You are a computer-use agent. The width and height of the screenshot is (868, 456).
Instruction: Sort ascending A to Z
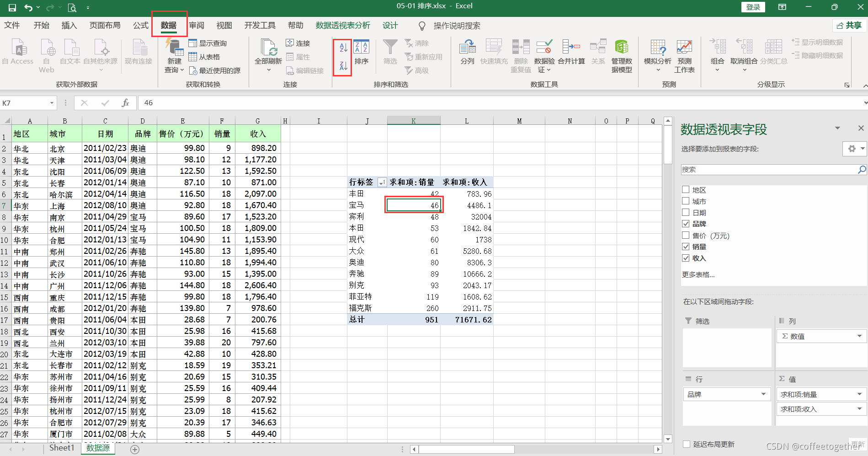pyautogui.click(x=343, y=47)
